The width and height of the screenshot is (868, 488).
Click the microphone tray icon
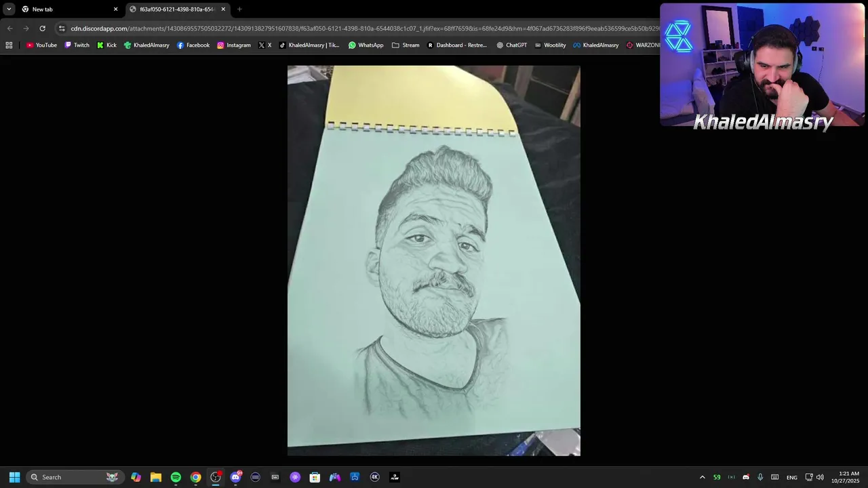point(760,477)
